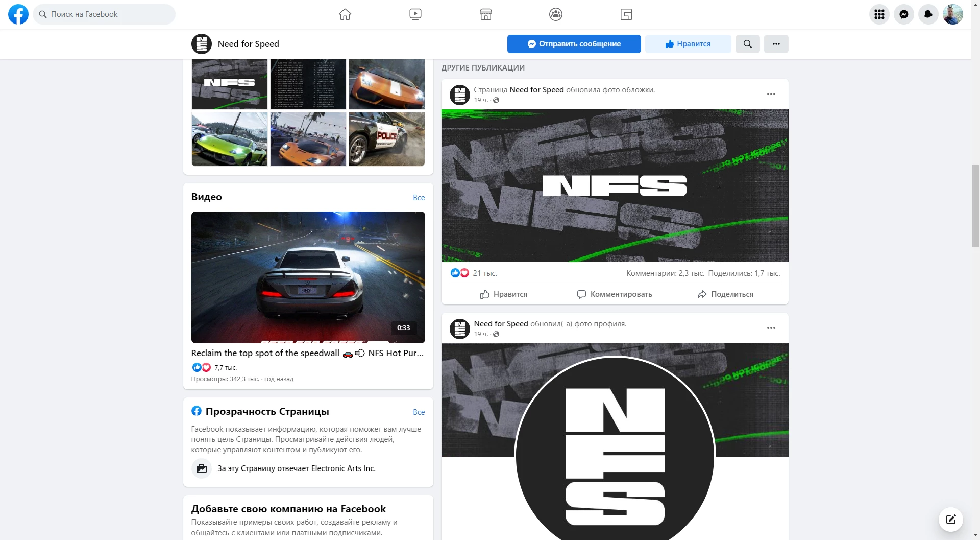This screenshot has width=980, height=540.
Task: Click 'Все' link in the Видео section
Action: [419, 198]
